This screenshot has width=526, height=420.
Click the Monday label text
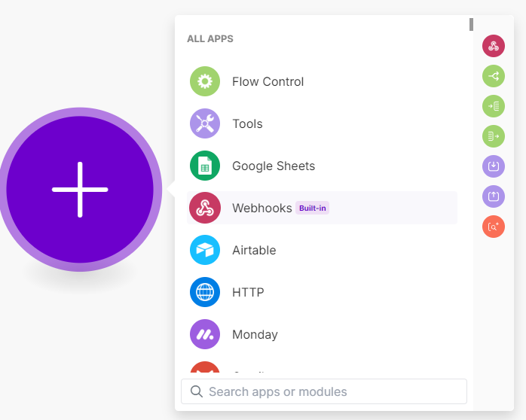click(255, 335)
